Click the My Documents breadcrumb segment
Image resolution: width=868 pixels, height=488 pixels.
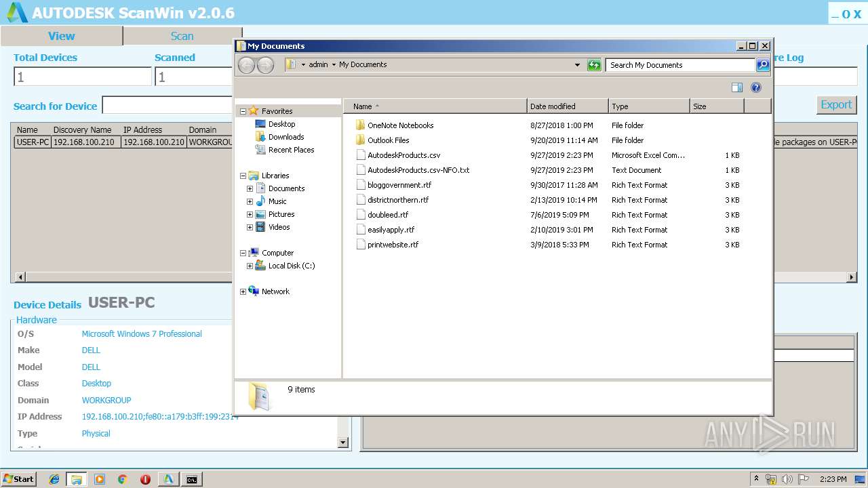point(363,65)
